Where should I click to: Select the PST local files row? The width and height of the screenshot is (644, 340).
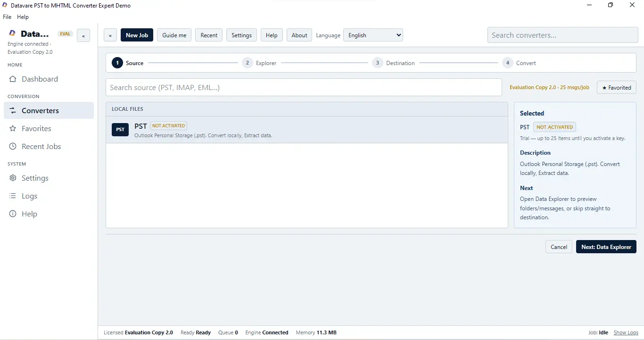[x=307, y=130]
